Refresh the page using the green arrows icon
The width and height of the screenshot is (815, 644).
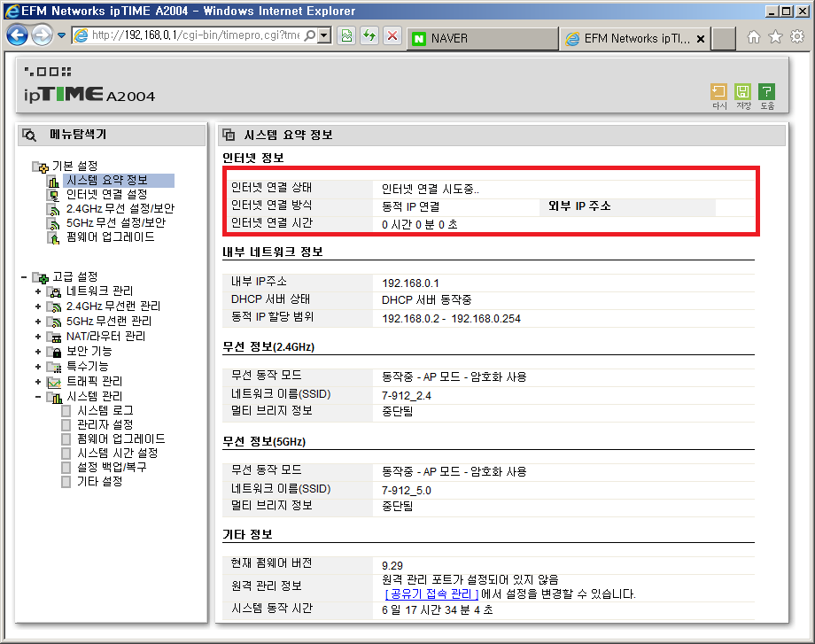point(369,35)
